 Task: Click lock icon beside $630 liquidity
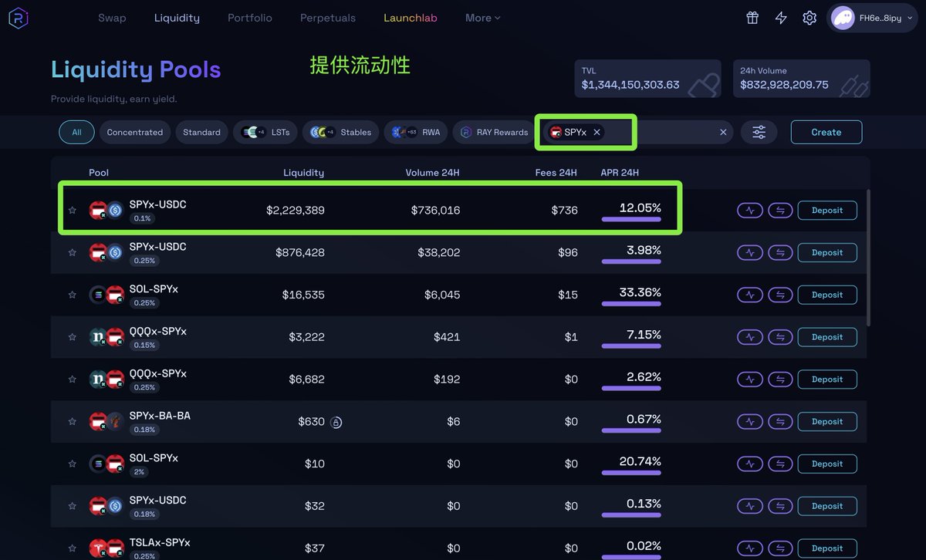click(x=336, y=422)
